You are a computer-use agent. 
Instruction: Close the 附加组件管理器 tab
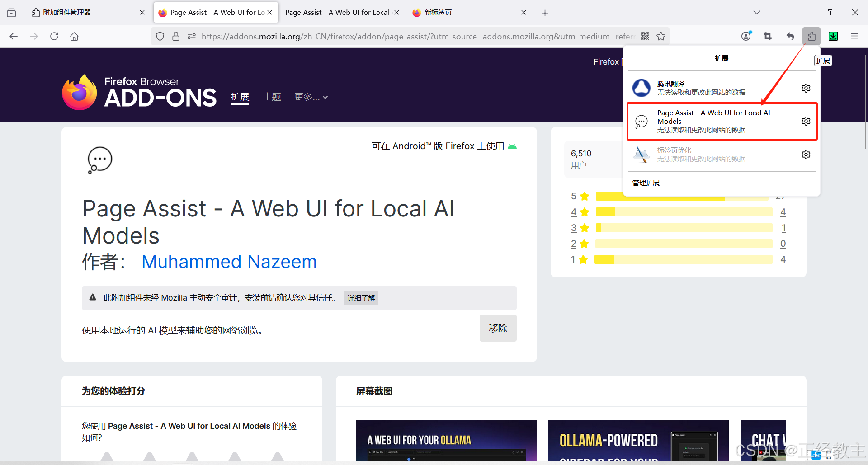click(142, 13)
